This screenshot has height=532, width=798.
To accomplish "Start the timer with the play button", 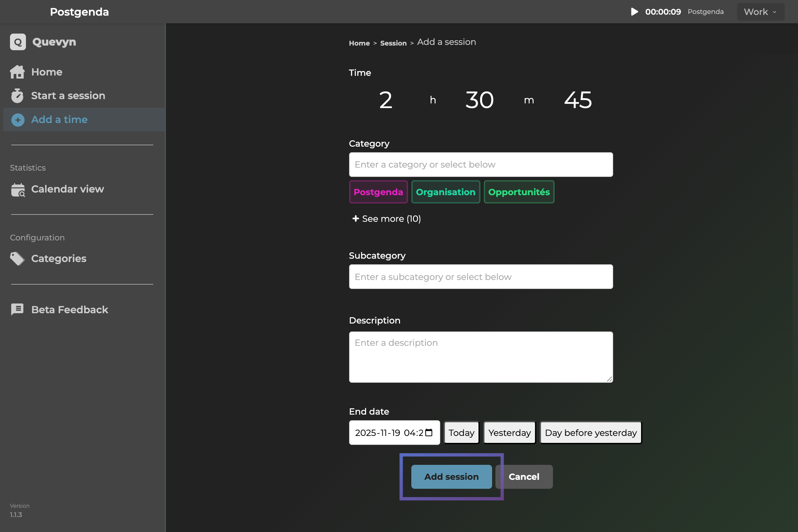I will (x=634, y=12).
